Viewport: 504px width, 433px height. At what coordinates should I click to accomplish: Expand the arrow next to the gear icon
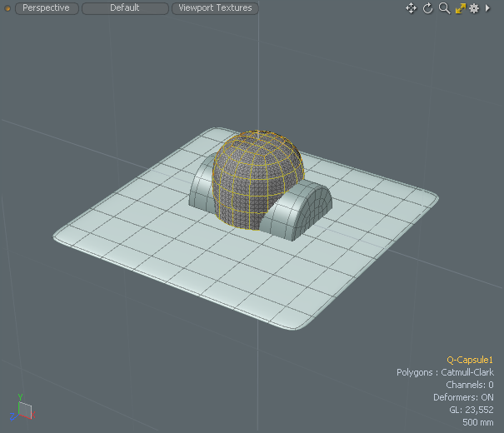[x=488, y=8]
